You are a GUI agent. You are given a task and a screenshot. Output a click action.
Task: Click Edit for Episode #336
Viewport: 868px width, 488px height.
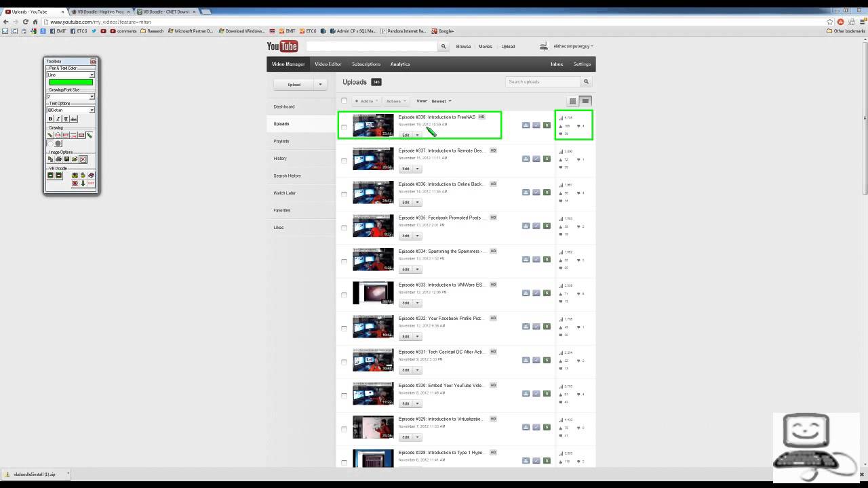[x=406, y=202]
